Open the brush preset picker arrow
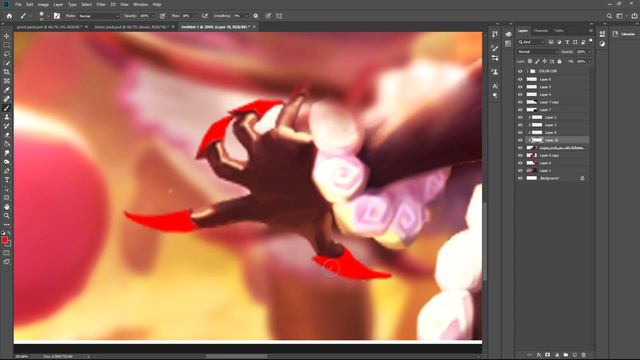Screen dimensions: 640x360 [x=48, y=16]
